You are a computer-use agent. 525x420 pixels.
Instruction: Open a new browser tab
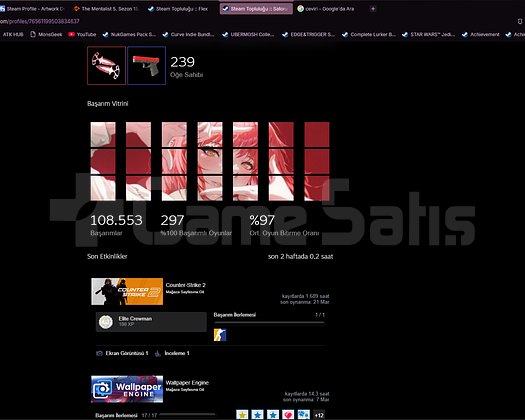[x=373, y=9]
